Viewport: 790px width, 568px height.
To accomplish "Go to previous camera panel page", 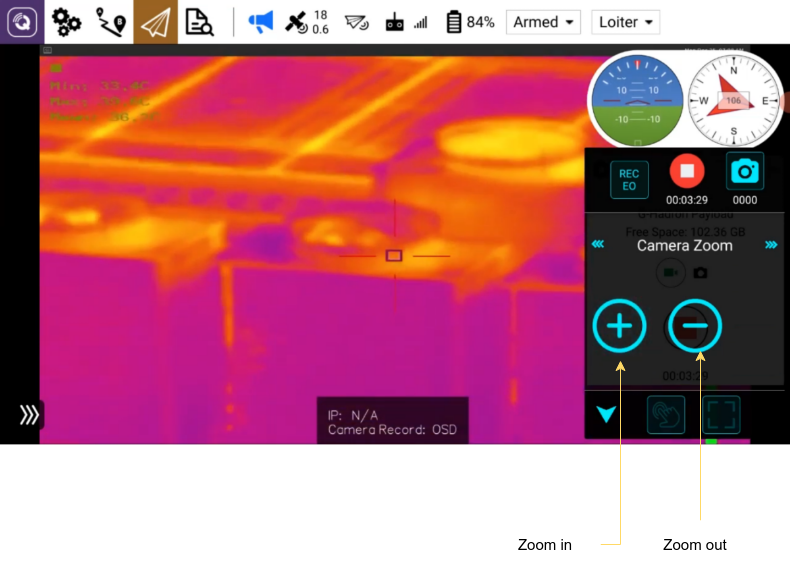I will coord(597,245).
